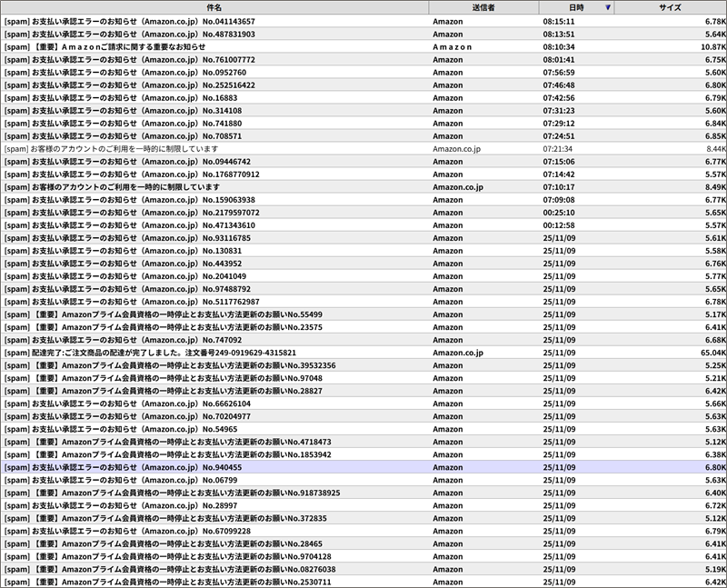Image resolution: width=727 pixels, height=588 pixels.
Task: Select the payment error email No.66626104
Action: point(127,404)
